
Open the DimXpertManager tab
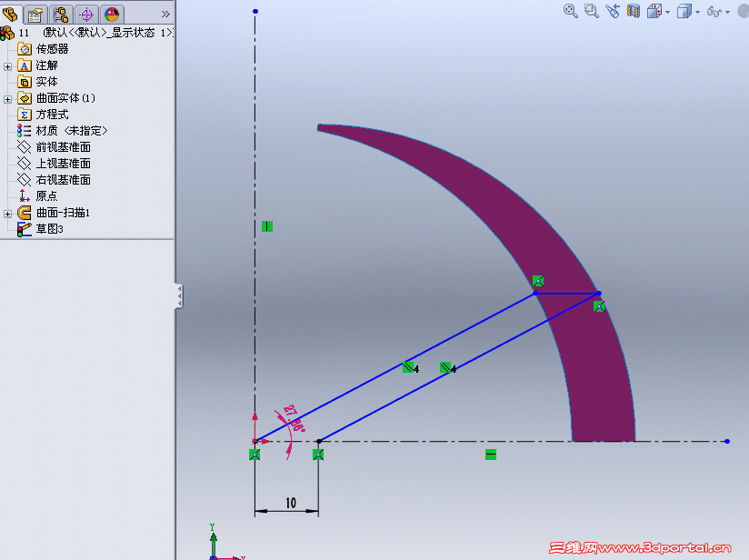(86, 15)
